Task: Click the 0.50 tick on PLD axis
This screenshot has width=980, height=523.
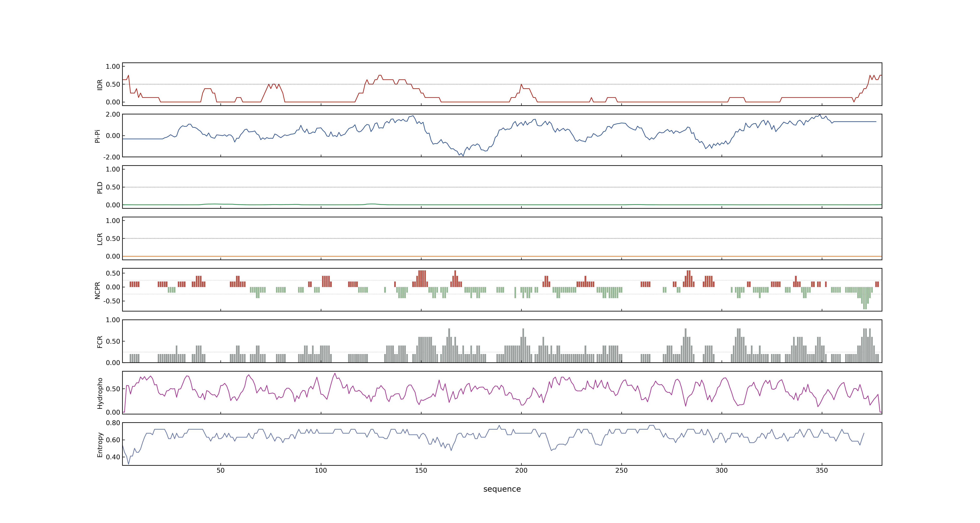Action: (x=113, y=187)
